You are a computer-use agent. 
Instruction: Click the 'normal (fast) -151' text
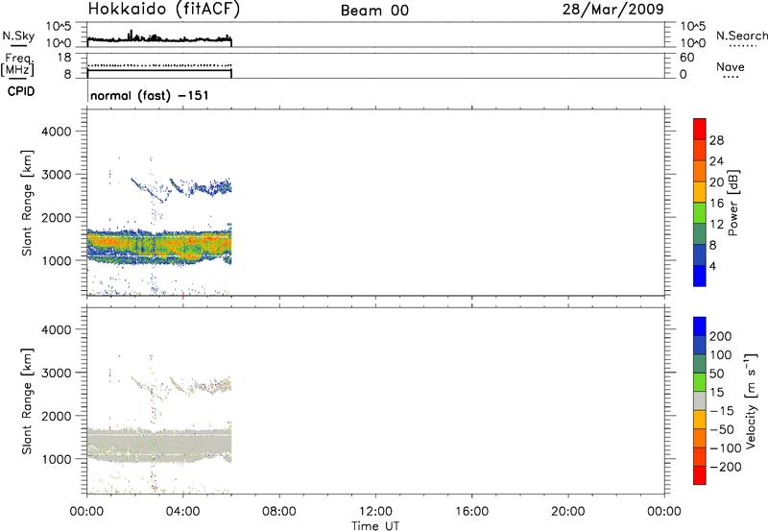(150, 95)
